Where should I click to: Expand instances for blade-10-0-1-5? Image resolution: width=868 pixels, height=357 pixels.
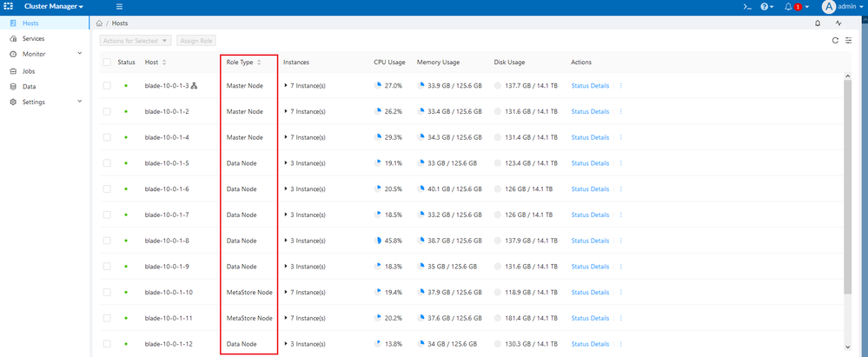pyautogui.click(x=286, y=163)
